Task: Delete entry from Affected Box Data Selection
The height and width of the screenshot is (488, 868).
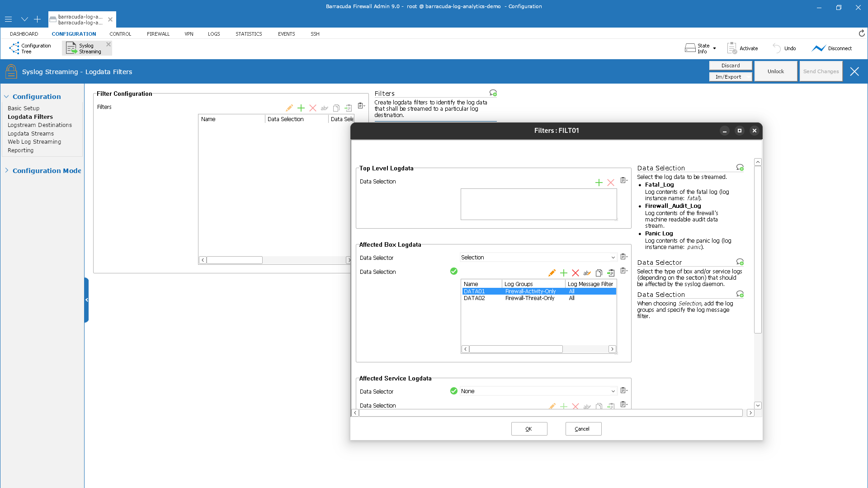Action: (576, 273)
